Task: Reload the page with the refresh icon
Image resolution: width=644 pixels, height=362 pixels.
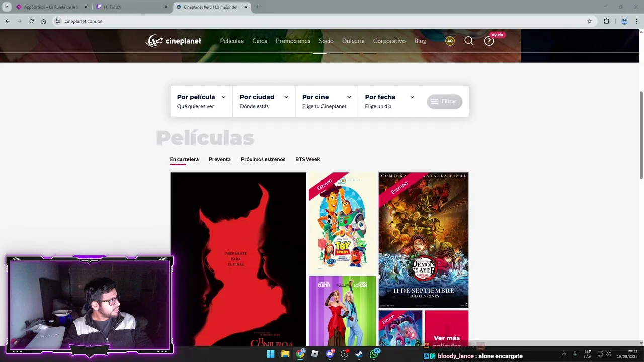Action: [31, 21]
